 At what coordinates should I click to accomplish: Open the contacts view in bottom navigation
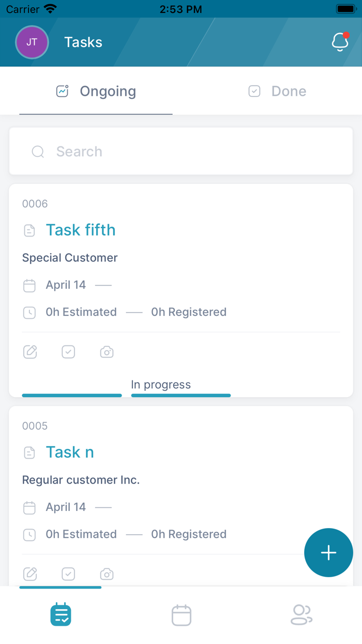pos(301,614)
